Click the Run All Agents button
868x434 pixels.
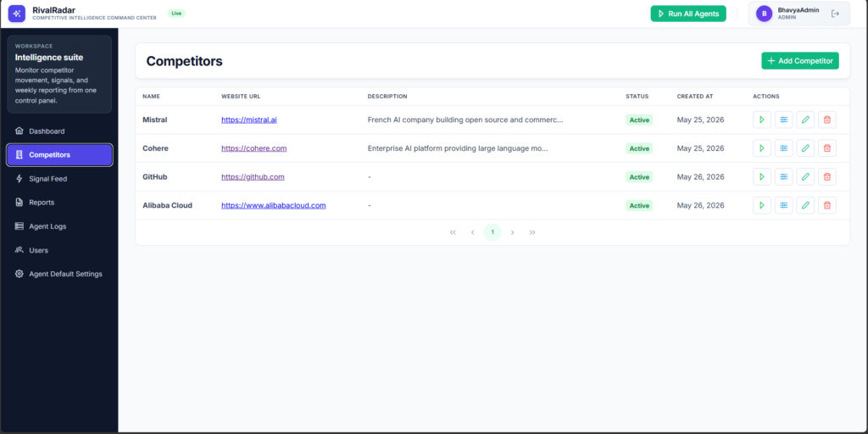click(688, 14)
